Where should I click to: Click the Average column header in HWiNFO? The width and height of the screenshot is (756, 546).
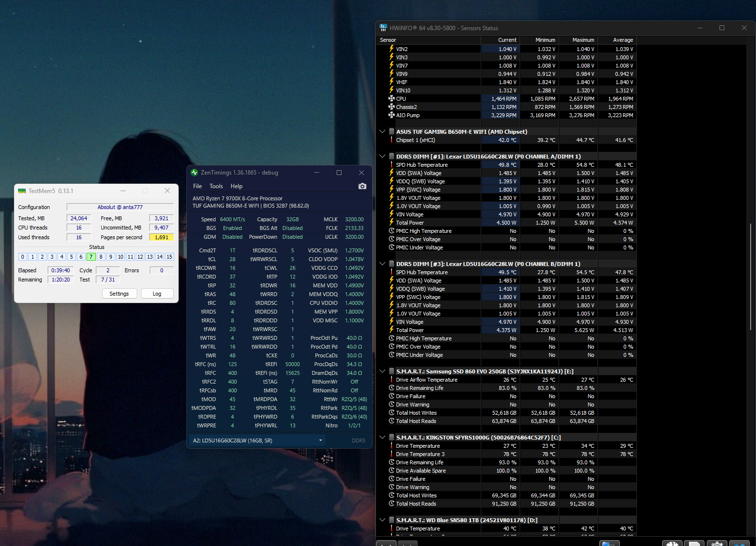coord(617,40)
